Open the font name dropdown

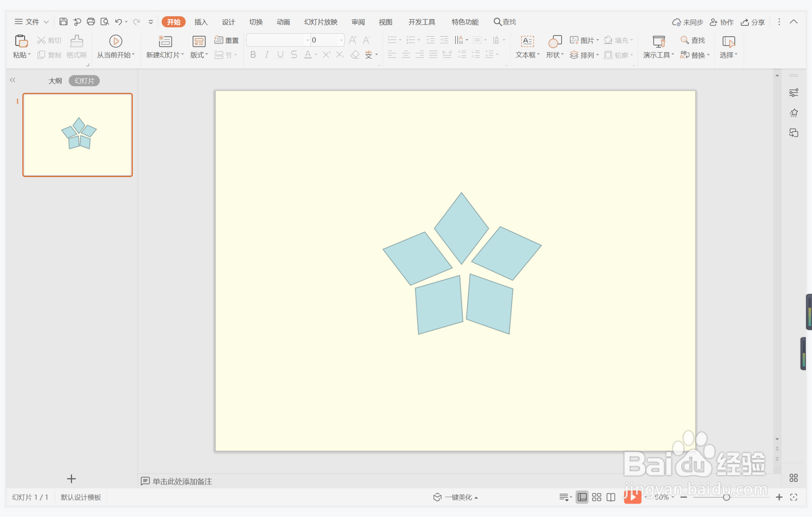(307, 40)
